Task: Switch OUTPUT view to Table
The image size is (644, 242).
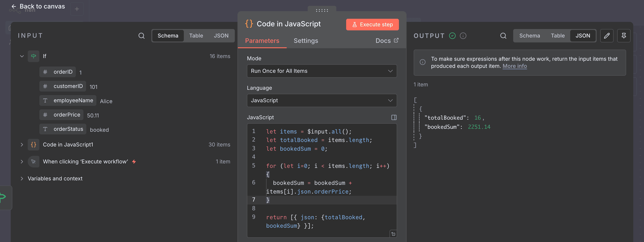Action: (x=557, y=36)
